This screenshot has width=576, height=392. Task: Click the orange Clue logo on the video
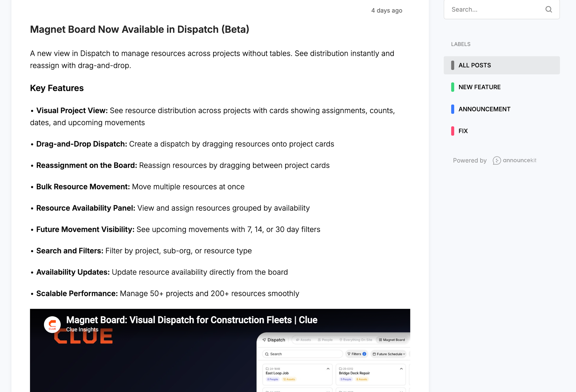click(52, 324)
